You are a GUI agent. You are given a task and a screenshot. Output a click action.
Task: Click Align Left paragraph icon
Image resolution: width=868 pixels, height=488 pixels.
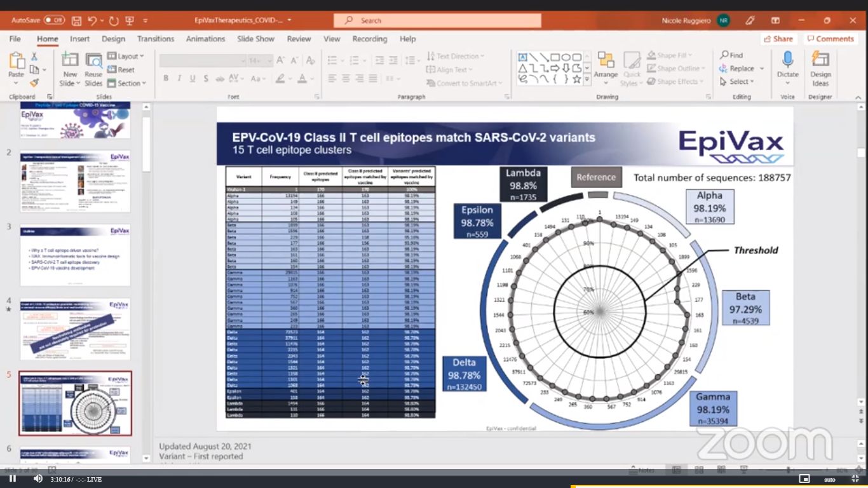click(x=332, y=79)
